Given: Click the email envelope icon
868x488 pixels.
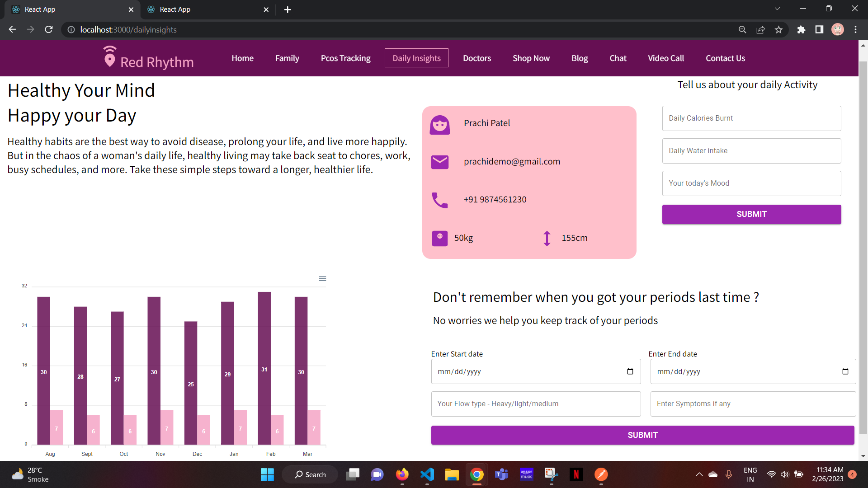Looking at the screenshot, I should [x=439, y=162].
